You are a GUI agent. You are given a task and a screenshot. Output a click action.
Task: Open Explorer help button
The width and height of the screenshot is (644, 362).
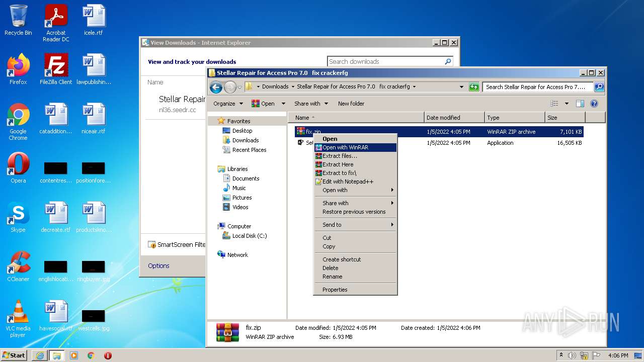[x=594, y=104]
